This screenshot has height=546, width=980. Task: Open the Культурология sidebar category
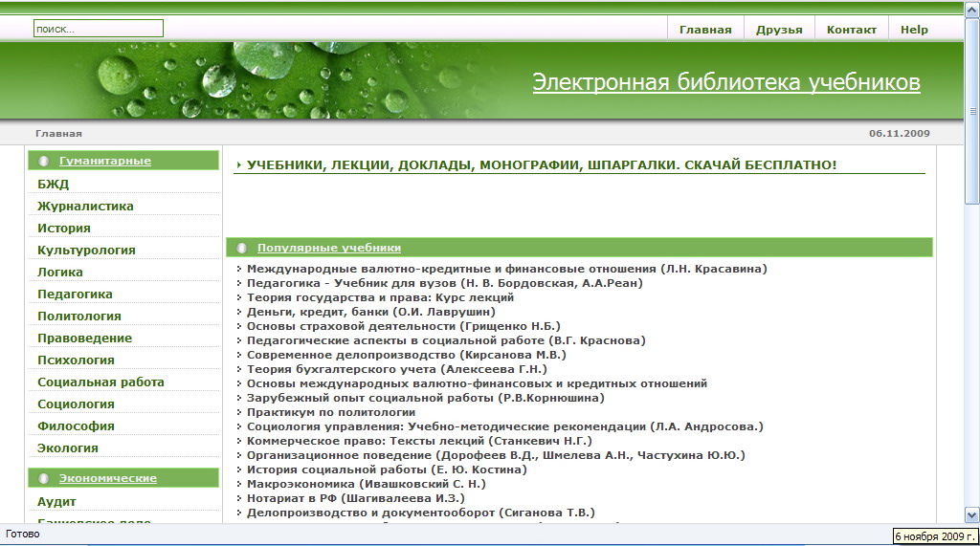pyautogui.click(x=86, y=250)
